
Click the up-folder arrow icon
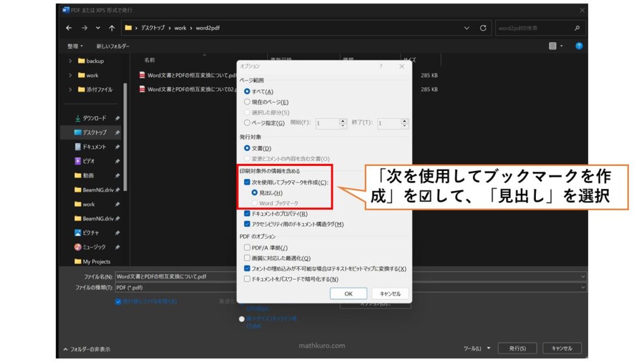point(111,28)
